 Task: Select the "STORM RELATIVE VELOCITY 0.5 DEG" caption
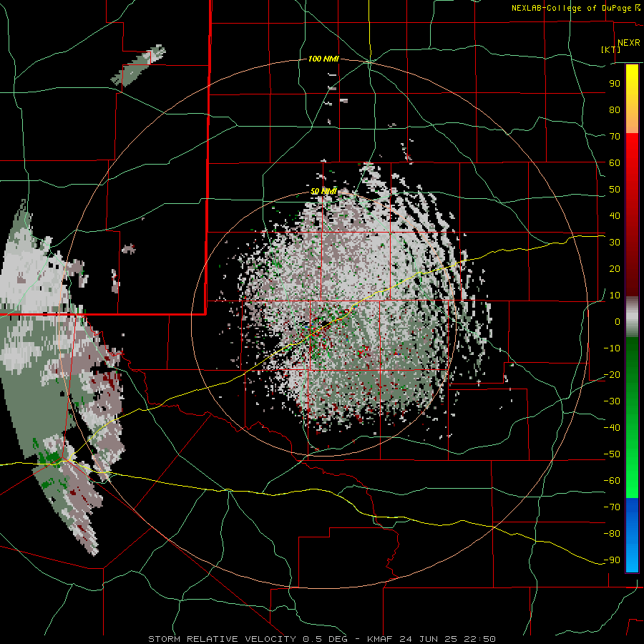(248, 639)
